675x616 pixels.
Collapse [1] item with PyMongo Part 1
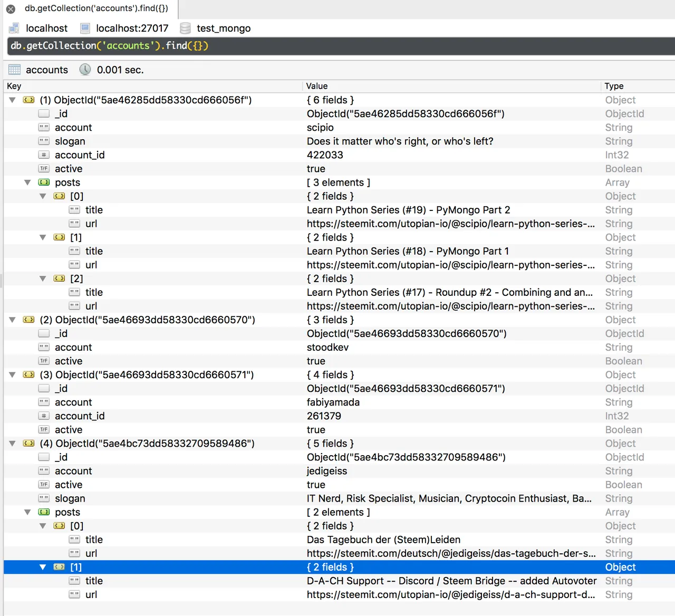pyautogui.click(x=43, y=237)
